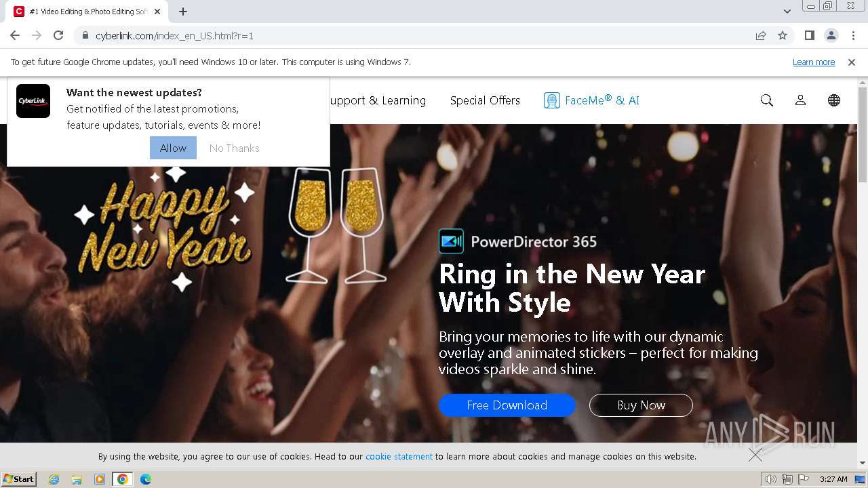Open the language globe selector
This screenshot has height=488, width=868.
[834, 100]
